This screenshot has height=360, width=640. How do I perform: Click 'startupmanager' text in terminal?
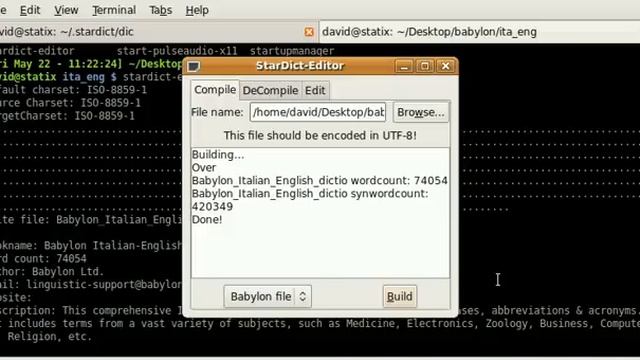tap(292, 51)
